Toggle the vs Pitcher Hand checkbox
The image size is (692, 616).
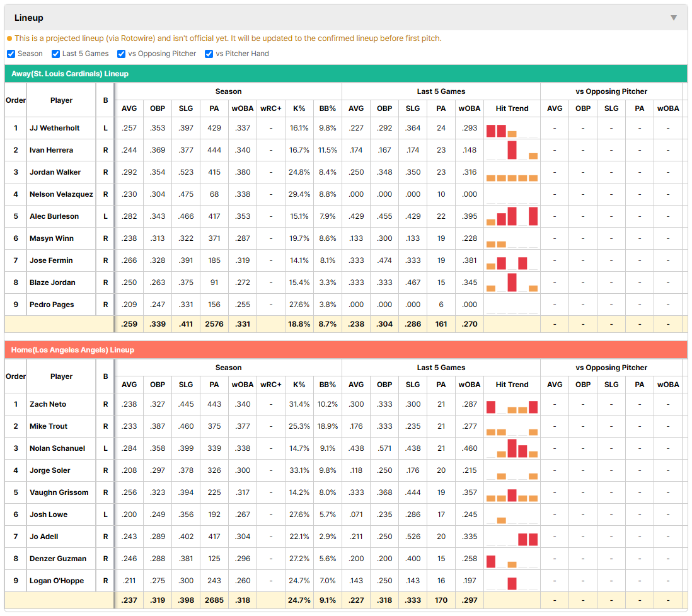(209, 54)
